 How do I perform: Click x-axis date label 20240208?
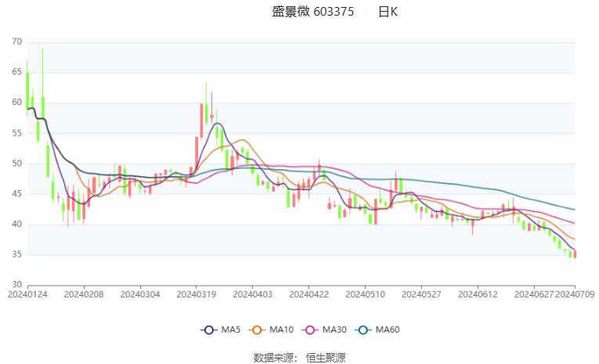click(x=84, y=294)
